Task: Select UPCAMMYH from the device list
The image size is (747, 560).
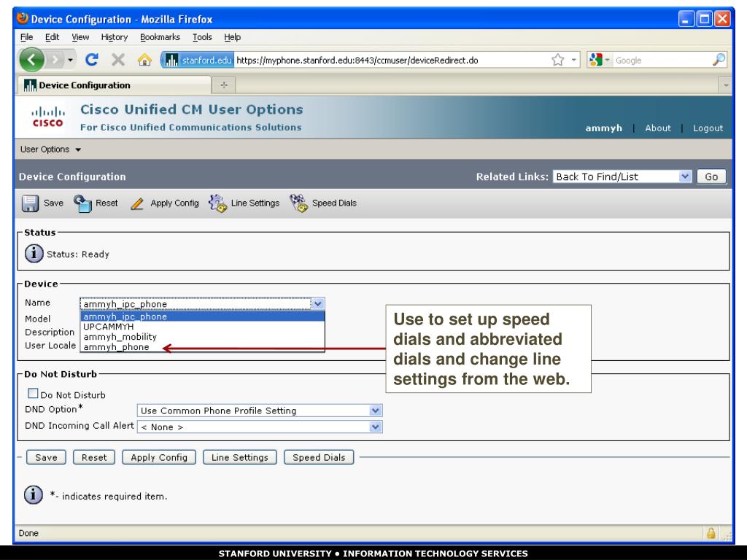Action: 203,327
